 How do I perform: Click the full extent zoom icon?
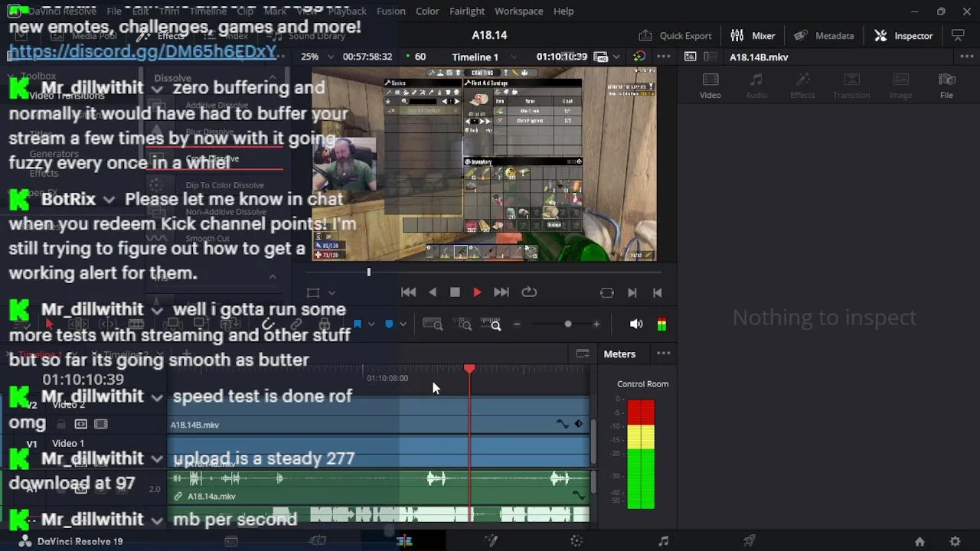(433, 324)
